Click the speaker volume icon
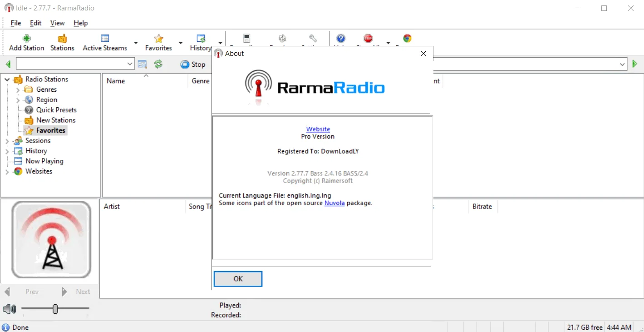Screen dimensions: 644x332 [x=9, y=309]
